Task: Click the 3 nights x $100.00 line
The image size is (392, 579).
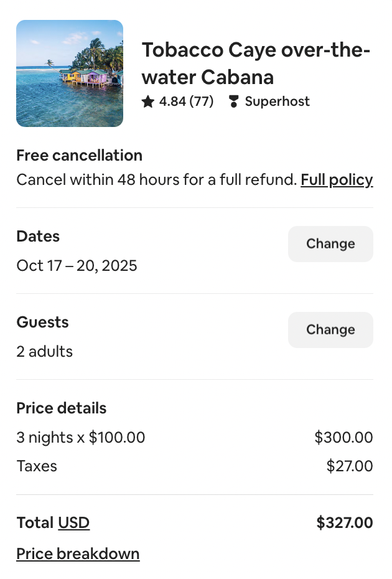Action: click(81, 438)
